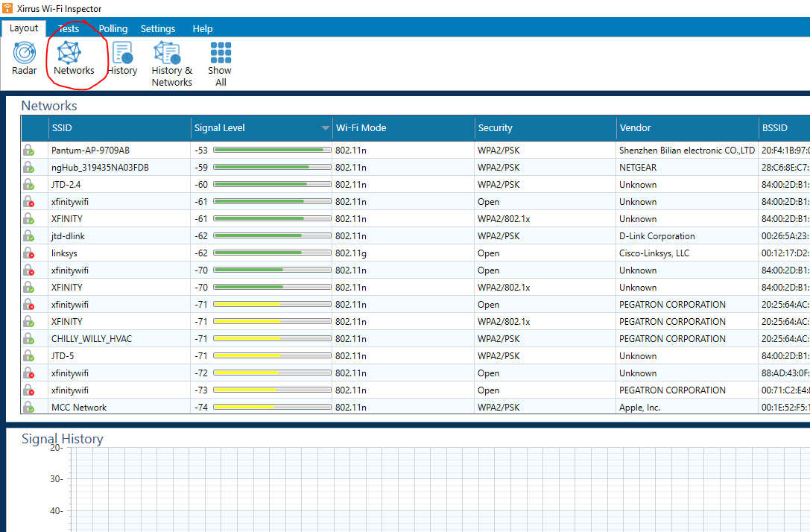
Task: Select the Networks layout icon
Action: (x=74, y=58)
